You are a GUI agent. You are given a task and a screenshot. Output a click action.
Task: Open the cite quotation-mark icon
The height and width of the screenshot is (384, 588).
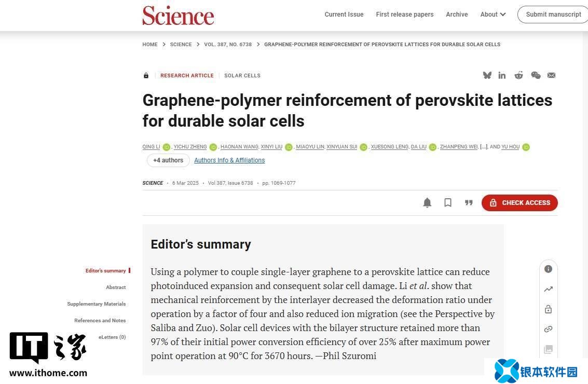469,203
